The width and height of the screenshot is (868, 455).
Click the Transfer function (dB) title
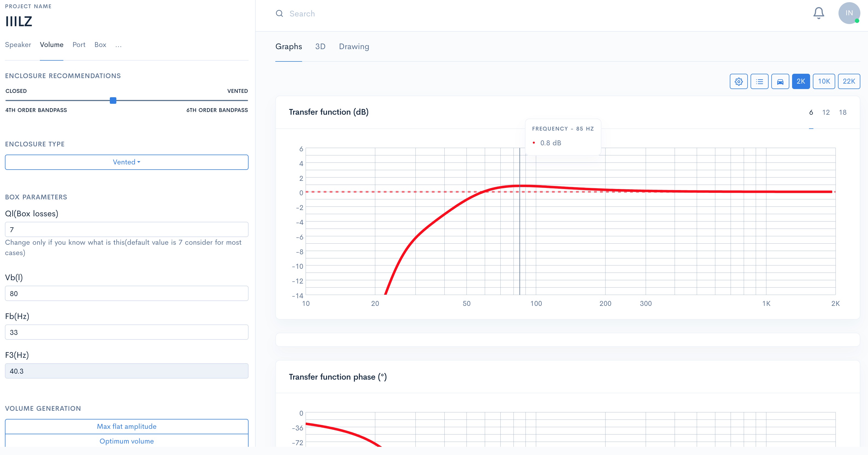pos(329,112)
